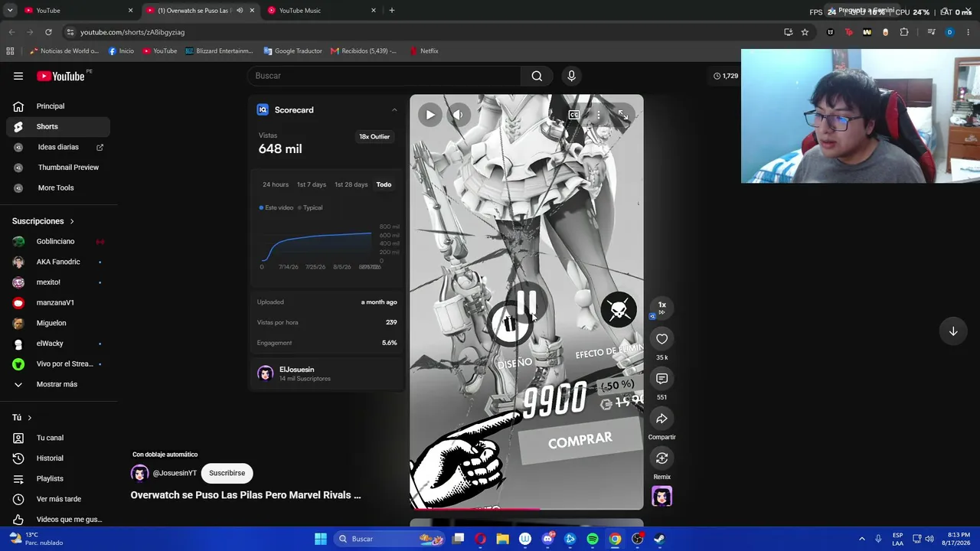The width and height of the screenshot is (980, 551).
Task: Open the Windows Start menu
Action: [x=321, y=539]
